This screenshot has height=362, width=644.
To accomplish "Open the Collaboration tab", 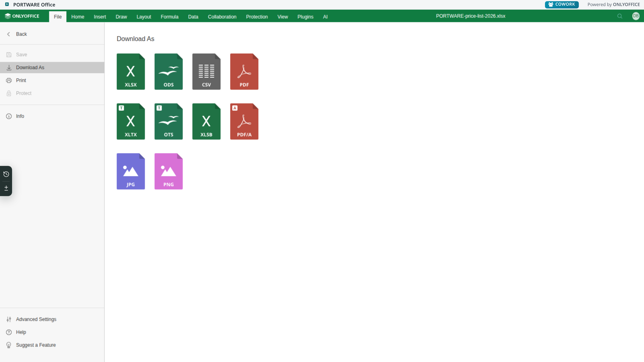I will tap(222, 17).
